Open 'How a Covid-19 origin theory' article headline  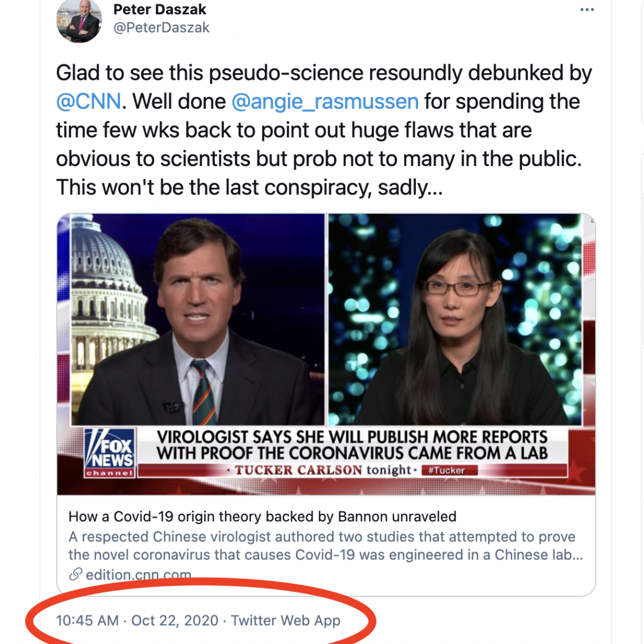click(x=262, y=517)
